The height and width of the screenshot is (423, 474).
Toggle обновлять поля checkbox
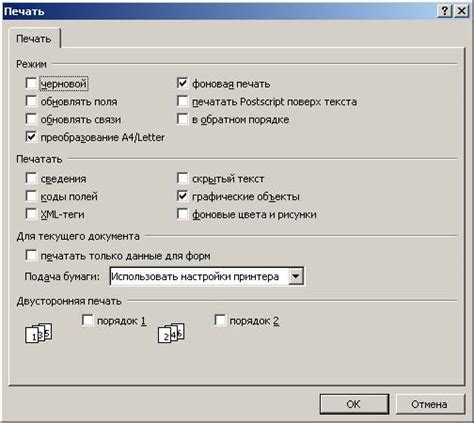pyautogui.click(x=31, y=101)
